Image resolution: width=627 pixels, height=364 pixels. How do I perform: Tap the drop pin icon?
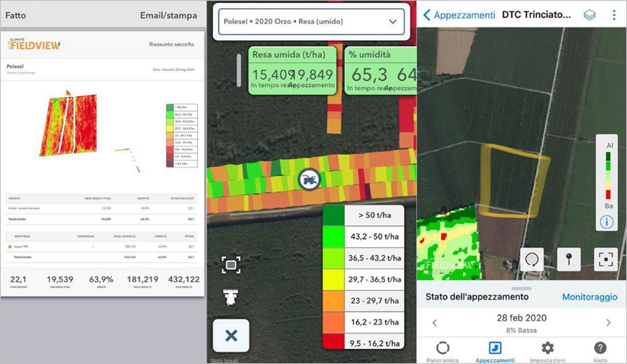pos(568,259)
